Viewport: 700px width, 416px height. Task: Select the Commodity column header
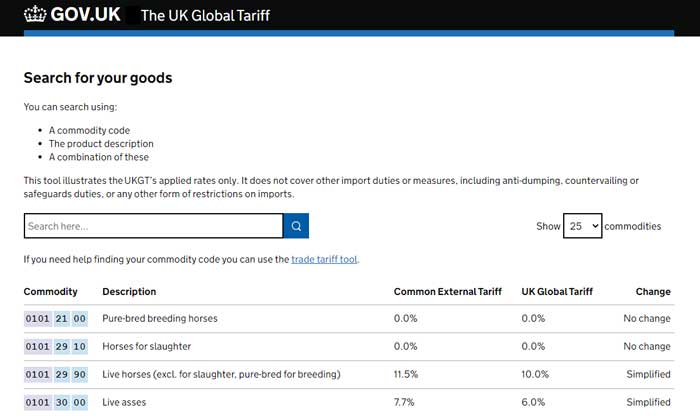50,291
